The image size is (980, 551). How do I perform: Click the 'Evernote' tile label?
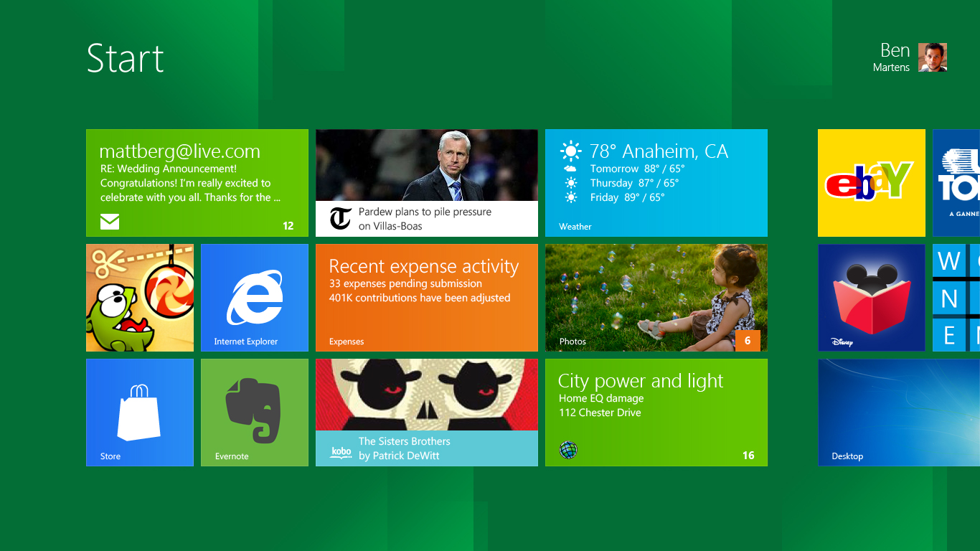click(x=232, y=456)
